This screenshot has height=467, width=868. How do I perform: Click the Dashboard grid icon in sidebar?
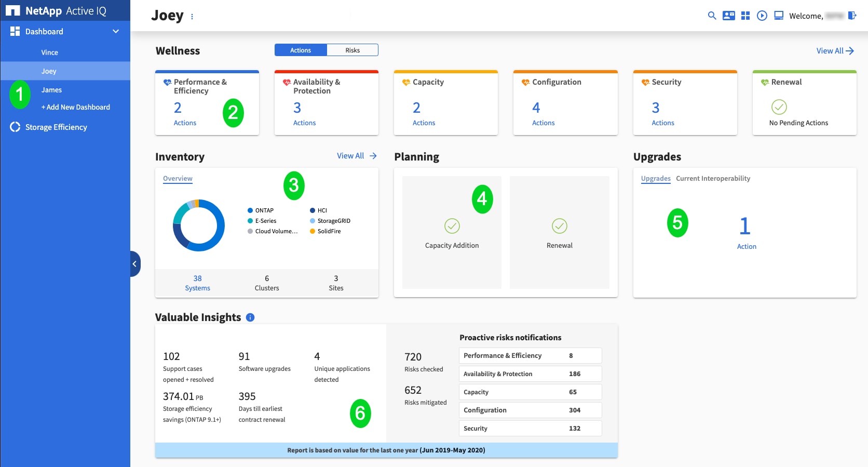pyautogui.click(x=15, y=31)
